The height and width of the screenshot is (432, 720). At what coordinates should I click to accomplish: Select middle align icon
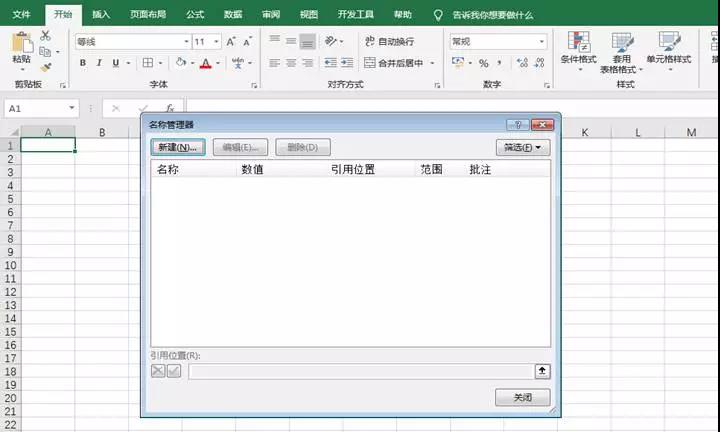pyautogui.click(x=291, y=41)
